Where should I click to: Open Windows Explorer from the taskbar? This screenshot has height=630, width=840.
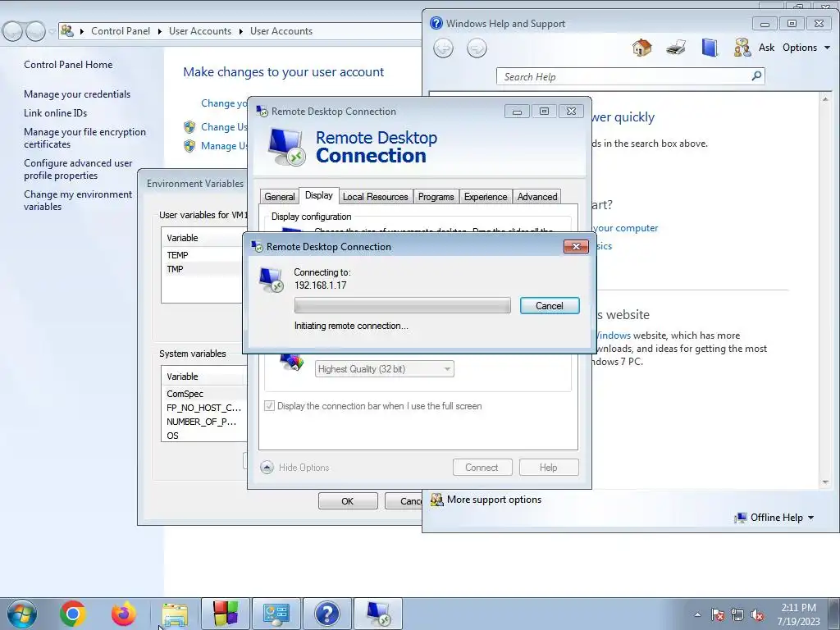coord(176,614)
